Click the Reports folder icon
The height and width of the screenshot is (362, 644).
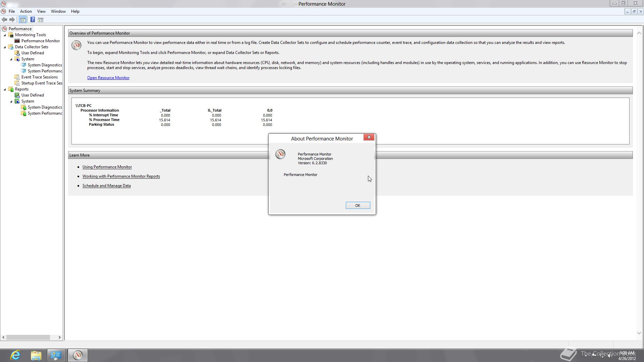pos(11,89)
